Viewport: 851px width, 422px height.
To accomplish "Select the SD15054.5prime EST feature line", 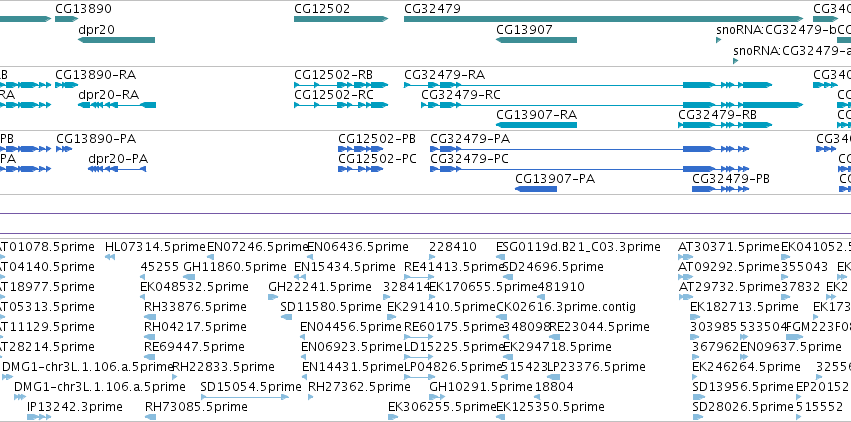I will click(x=244, y=397).
